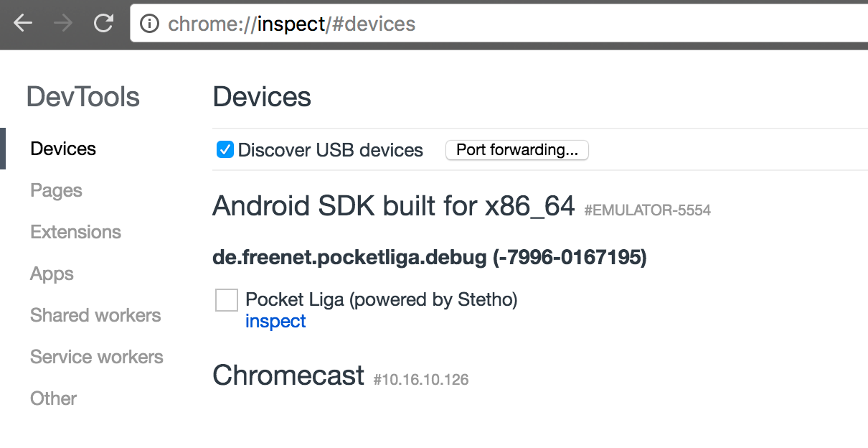This screenshot has width=868, height=448.
Task: Enable the Pocket Liga checkbox
Action: pos(226,300)
